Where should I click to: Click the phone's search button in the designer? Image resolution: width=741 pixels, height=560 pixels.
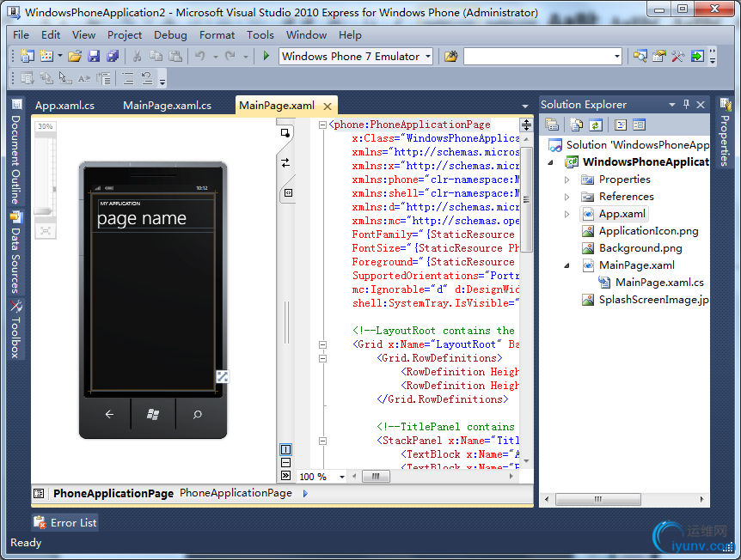tap(198, 415)
